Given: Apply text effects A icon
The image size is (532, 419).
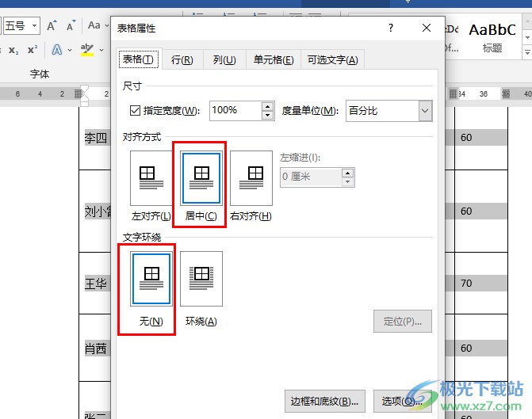Looking at the screenshot, I should (56, 50).
